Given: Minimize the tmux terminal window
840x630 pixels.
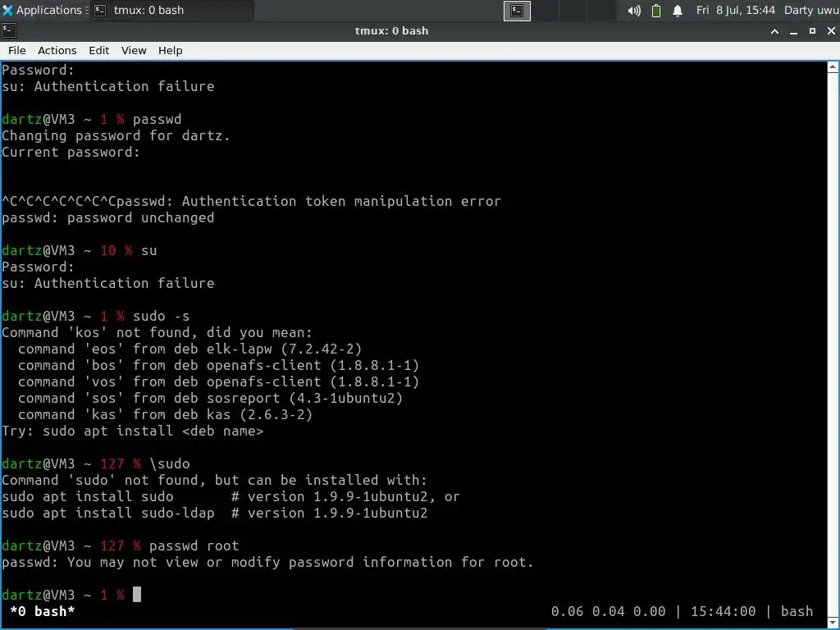Looking at the screenshot, I should pyautogui.click(x=793, y=31).
